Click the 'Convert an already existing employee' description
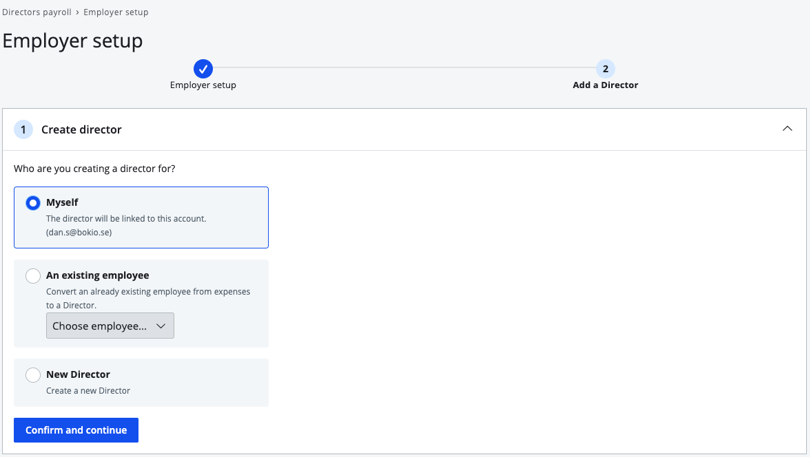The width and height of the screenshot is (810, 457). click(x=148, y=292)
